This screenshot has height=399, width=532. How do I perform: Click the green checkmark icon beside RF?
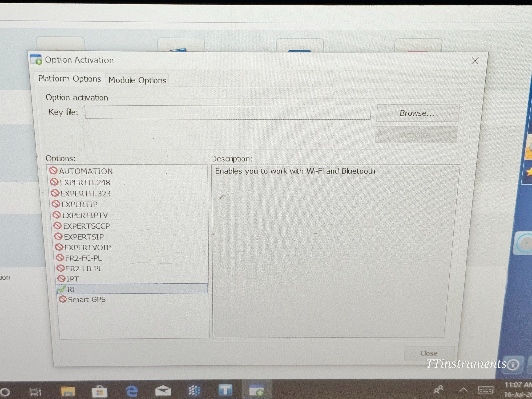62,289
